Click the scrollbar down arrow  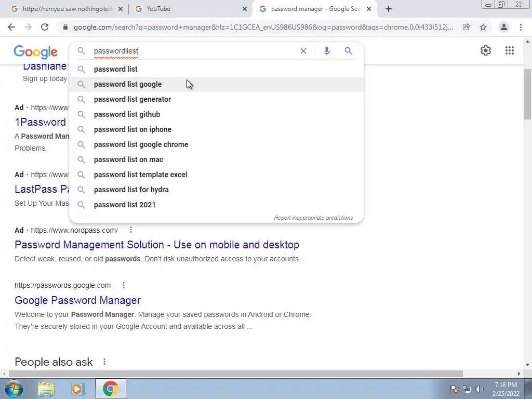coord(527,365)
